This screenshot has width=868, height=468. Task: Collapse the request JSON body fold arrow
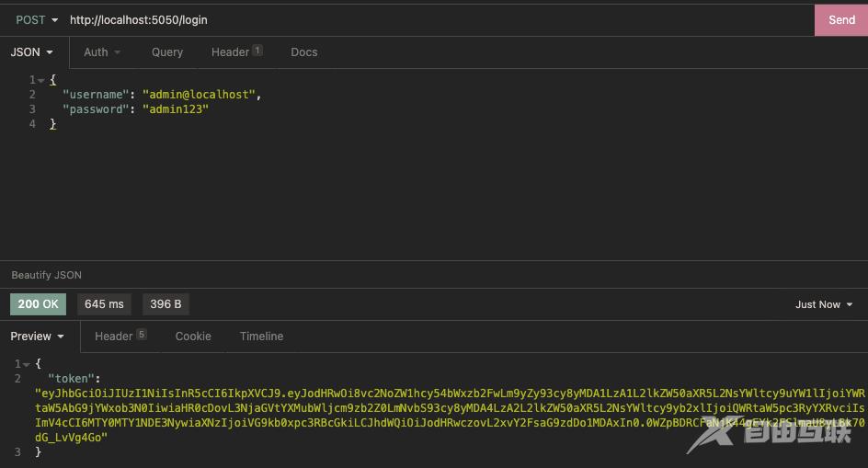[42, 80]
